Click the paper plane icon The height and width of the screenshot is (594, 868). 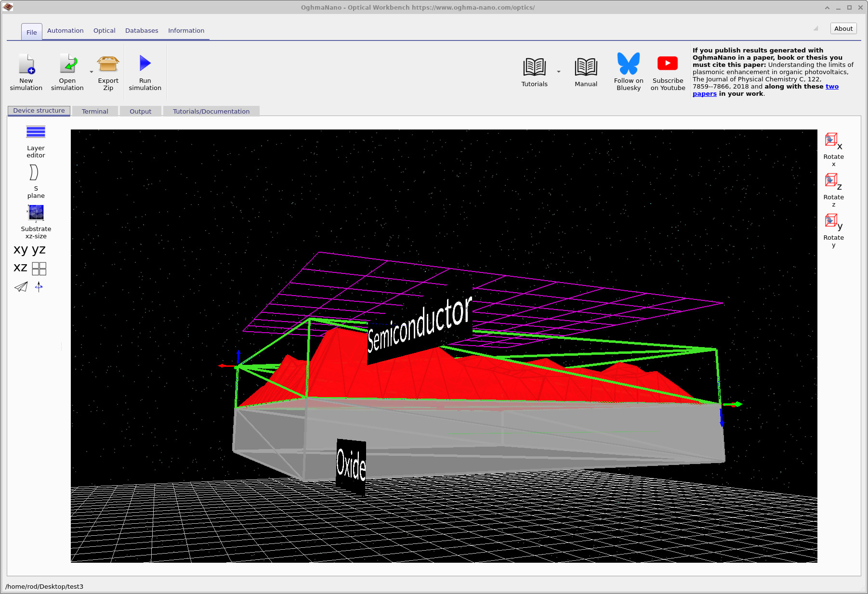(x=20, y=287)
